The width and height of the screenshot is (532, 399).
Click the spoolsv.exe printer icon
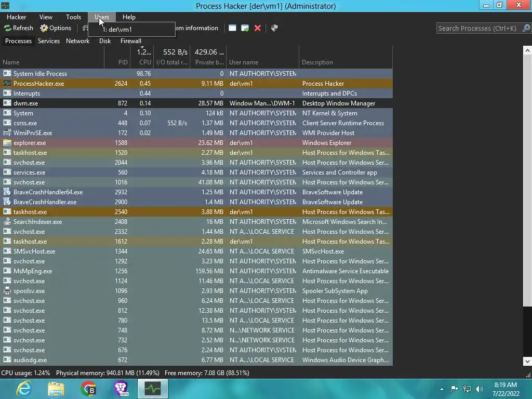7,291
